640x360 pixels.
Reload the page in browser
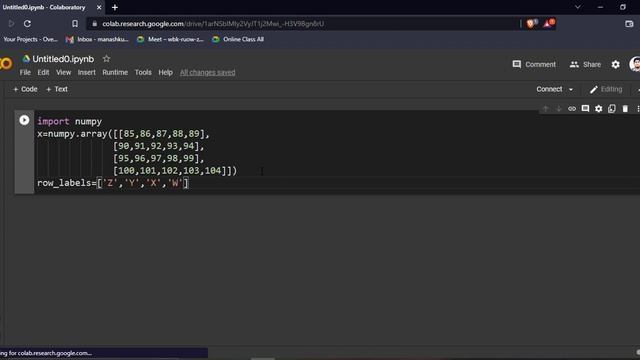click(27, 24)
